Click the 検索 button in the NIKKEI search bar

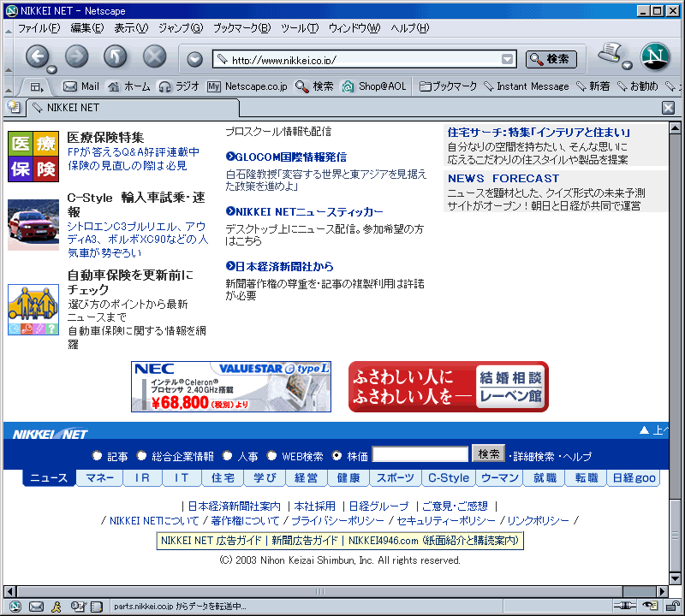point(488,454)
